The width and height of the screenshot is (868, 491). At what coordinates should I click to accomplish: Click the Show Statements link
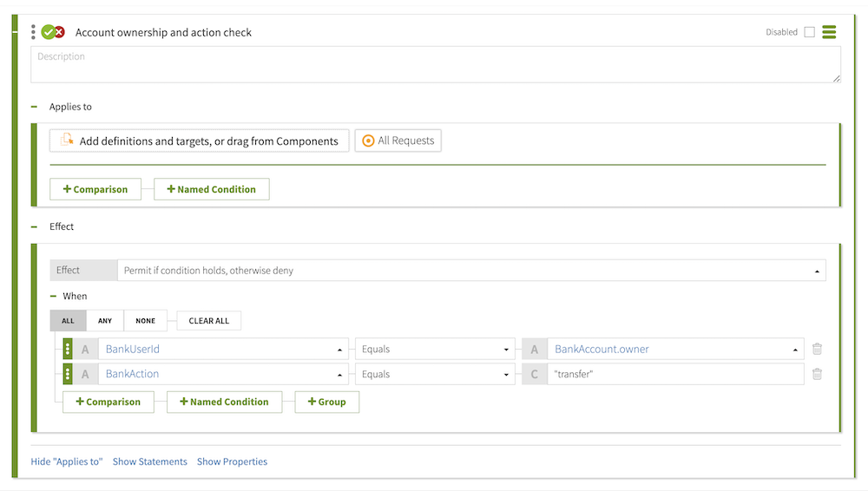tap(149, 462)
